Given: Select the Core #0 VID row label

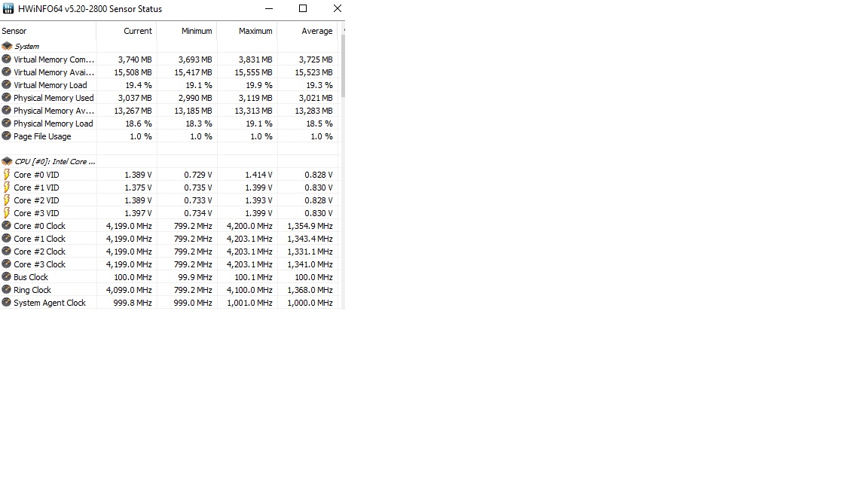Looking at the screenshot, I should click(x=36, y=175).
